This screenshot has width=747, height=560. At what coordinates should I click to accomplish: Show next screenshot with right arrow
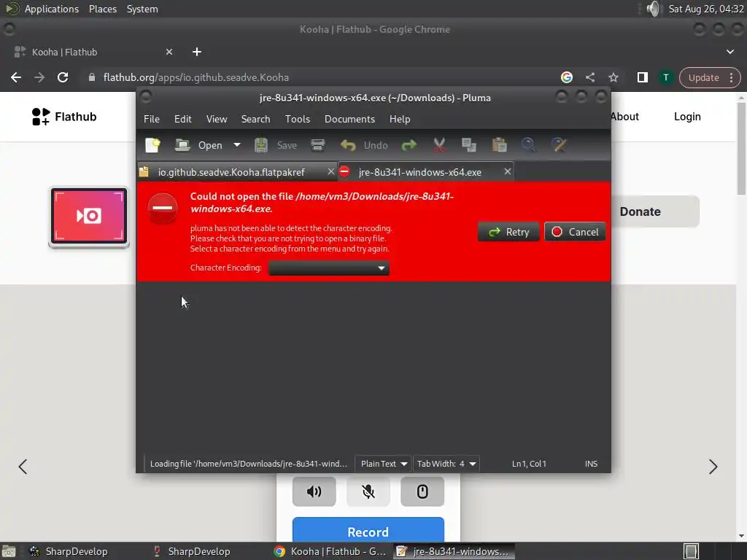713,467
